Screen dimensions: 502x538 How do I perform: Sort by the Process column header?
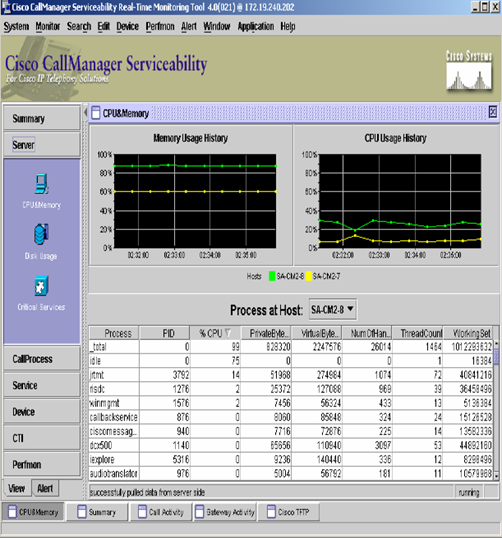coord(114,333)
